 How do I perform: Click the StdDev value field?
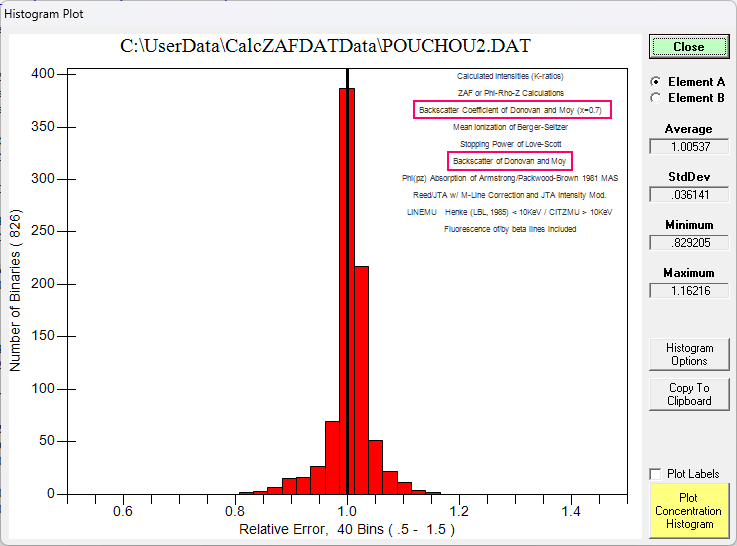click(688, 195)
